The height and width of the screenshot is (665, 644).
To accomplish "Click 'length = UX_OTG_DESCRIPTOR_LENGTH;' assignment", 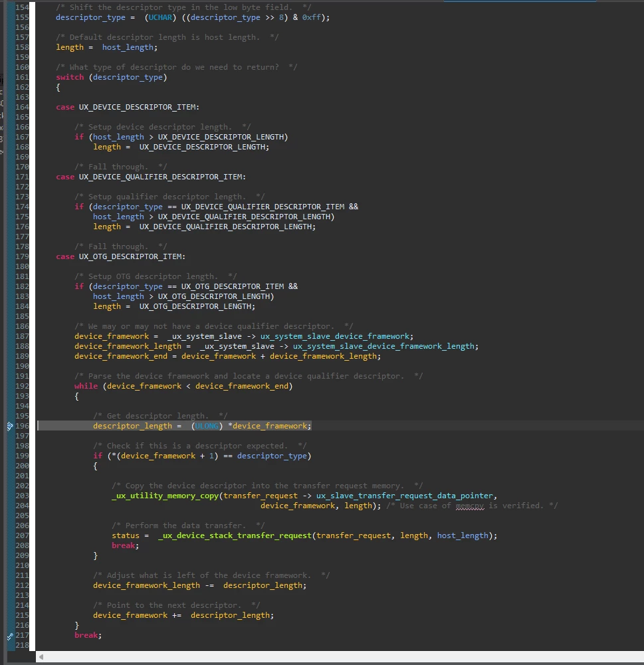I will (174, 307).
